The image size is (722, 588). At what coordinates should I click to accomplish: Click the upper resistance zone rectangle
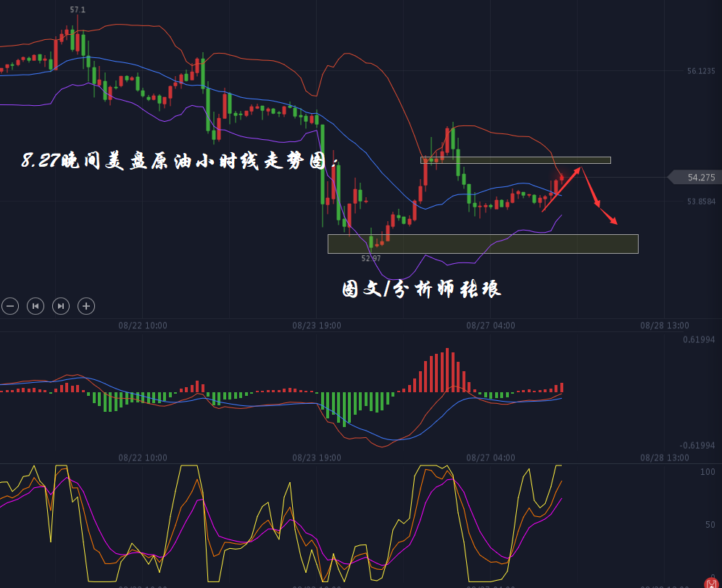[515, 160]
